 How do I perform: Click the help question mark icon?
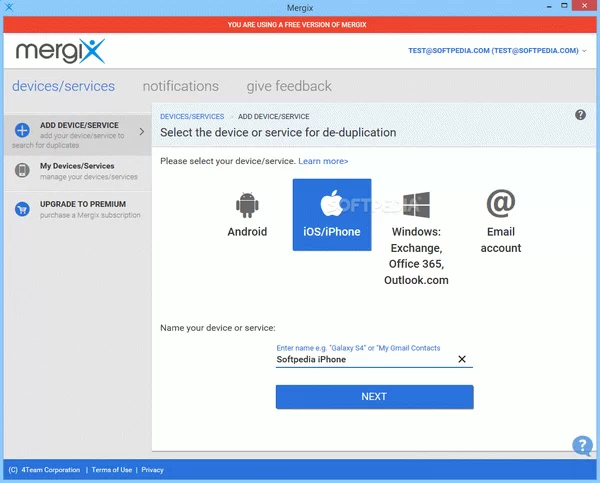[581, 116]
